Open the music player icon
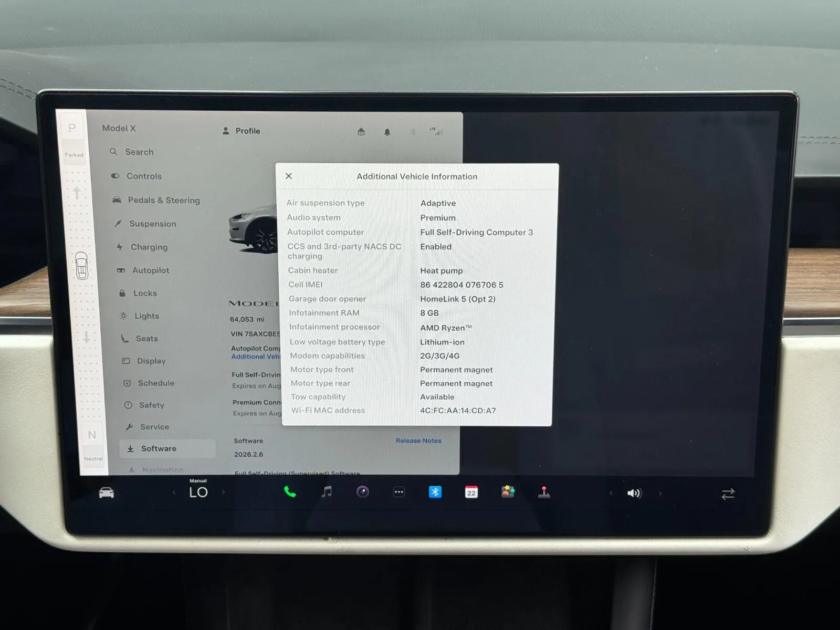The height and width of the screenshot is (630, 840). pyautogui.click(x=327, y=492)
